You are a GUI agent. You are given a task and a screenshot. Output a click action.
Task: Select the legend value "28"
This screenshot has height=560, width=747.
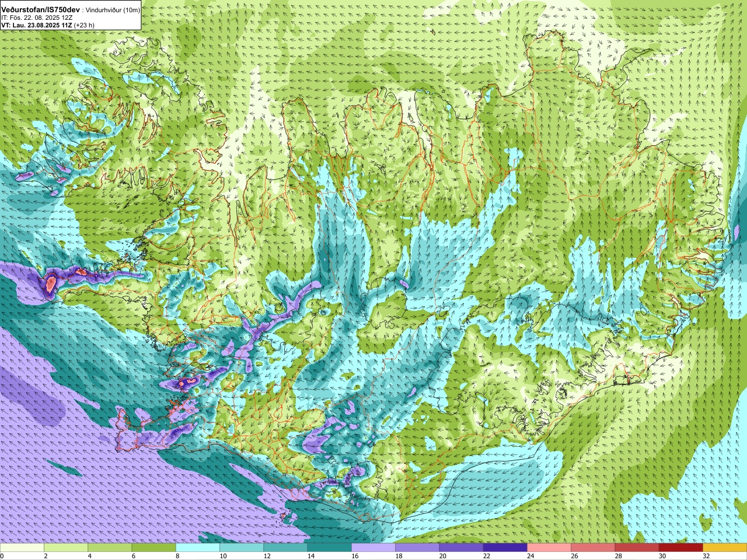point(619,556)
